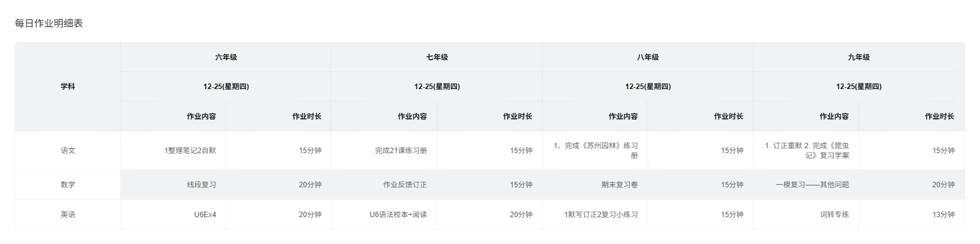
Task: Click the 九年级 grade header
Action: point(858,57)
